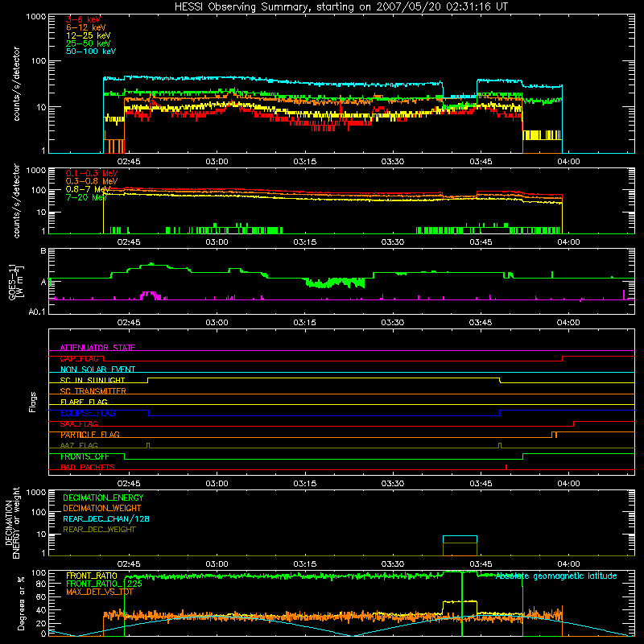Click the REAR_DEC_WEIGHT legend label
This screenshot has height=644, width=644.
(x=99, y=530)
